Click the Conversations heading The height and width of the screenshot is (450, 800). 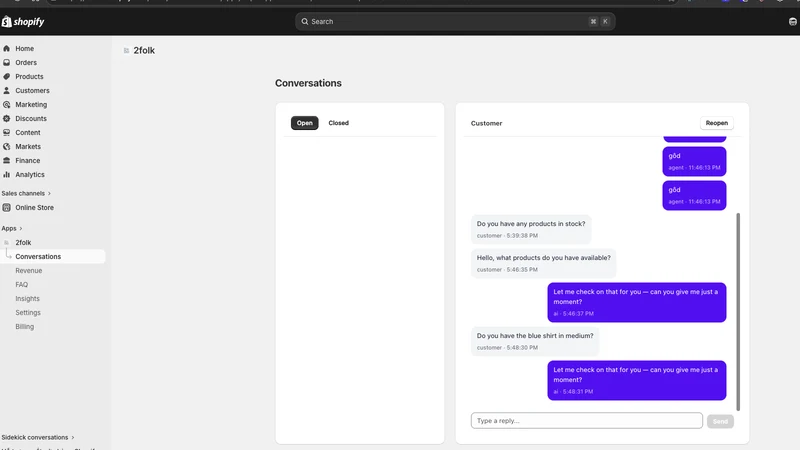[308, 83]
